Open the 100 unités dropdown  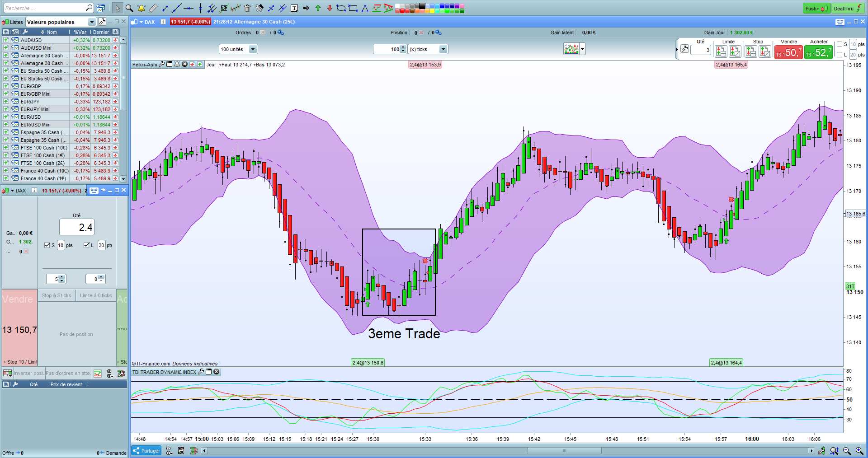pyautogui.click(x=253, y=49)
